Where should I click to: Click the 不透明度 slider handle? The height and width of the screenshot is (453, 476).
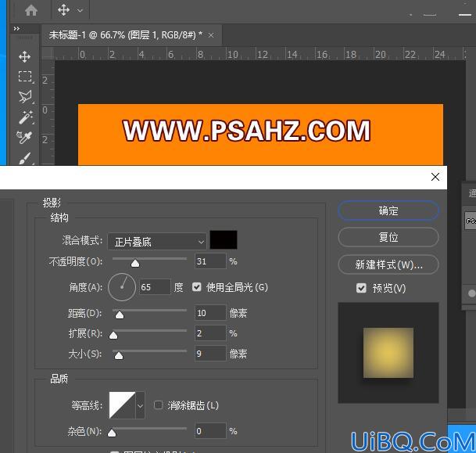135,263
